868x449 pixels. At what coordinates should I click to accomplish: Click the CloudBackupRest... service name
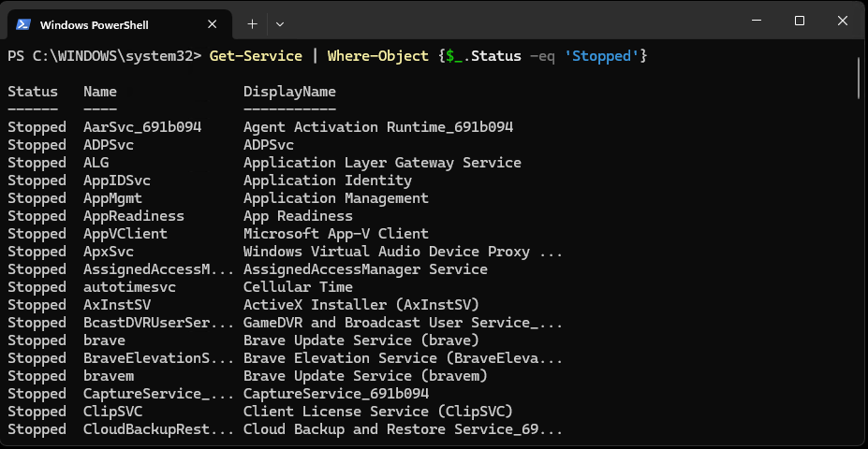coord(159,429)
